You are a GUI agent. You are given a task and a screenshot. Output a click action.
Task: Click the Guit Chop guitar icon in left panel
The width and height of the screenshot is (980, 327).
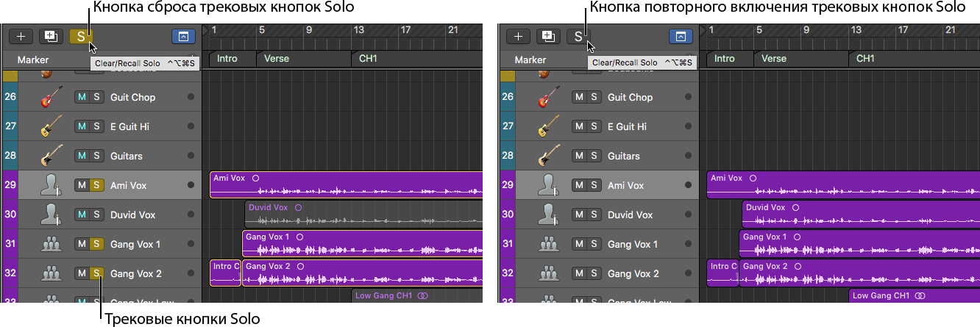[50, 97]
